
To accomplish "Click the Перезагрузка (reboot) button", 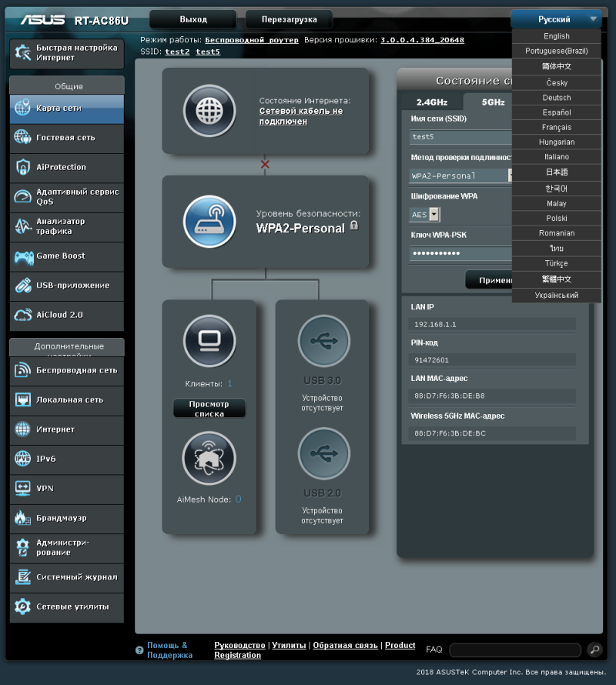I will (x=289, y=19).
